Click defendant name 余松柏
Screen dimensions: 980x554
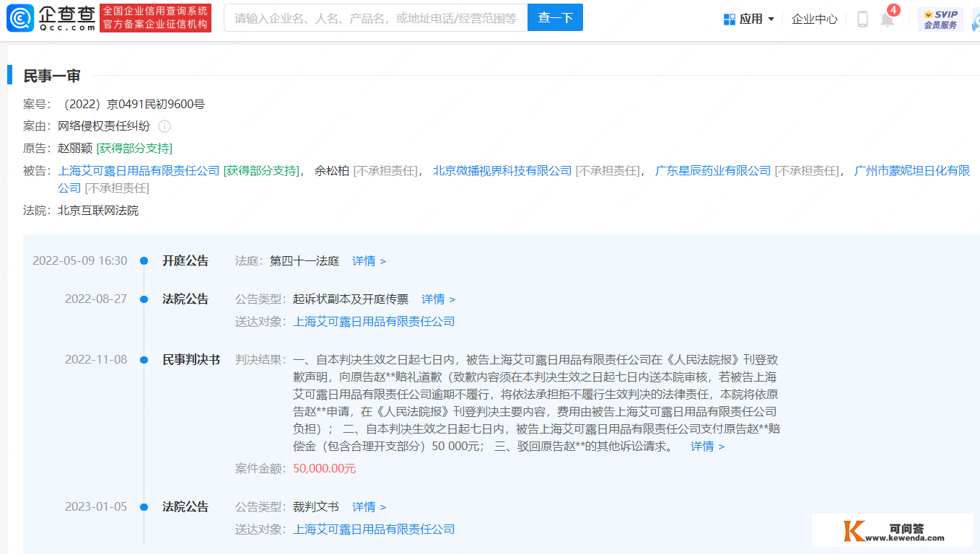click(332, 171)
